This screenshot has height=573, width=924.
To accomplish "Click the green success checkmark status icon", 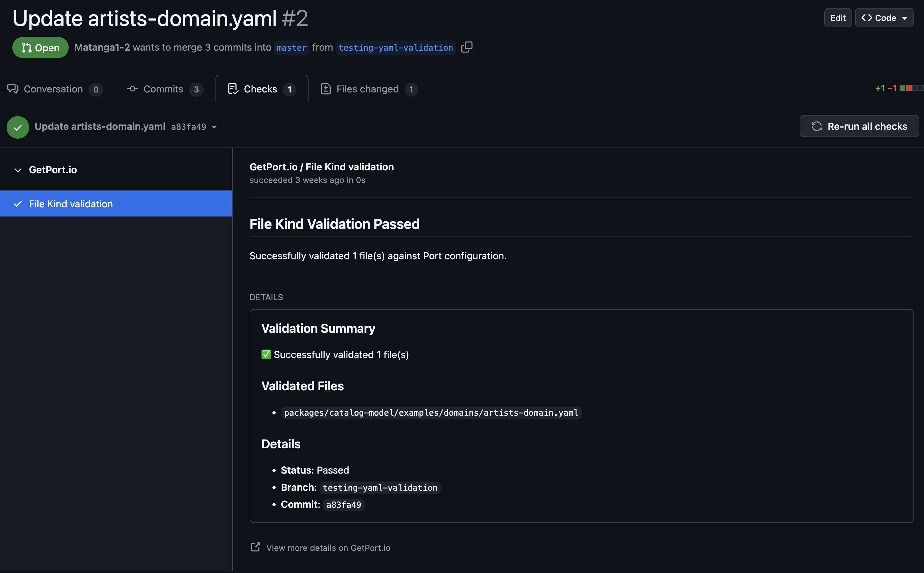I will coord(18,127).
